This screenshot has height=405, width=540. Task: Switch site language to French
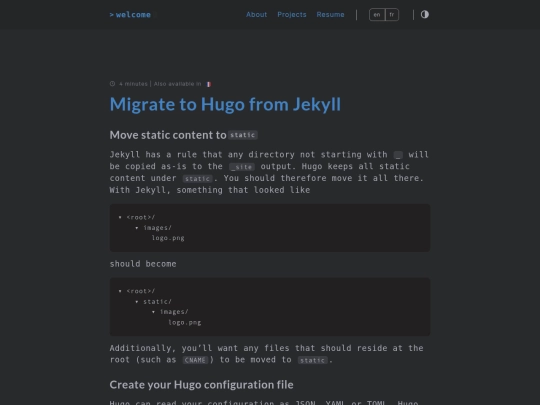coord(392,15)
